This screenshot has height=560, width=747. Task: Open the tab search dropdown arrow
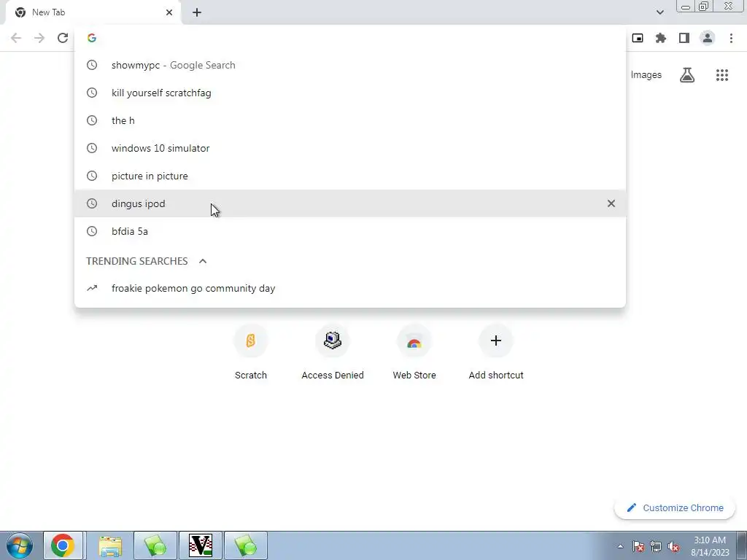coord(659,12)
